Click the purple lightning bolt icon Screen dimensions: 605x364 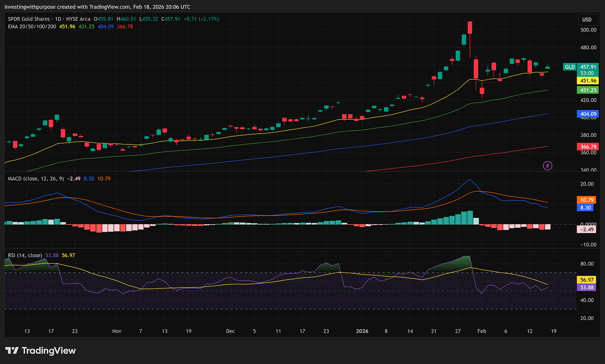tap(548, 166)
